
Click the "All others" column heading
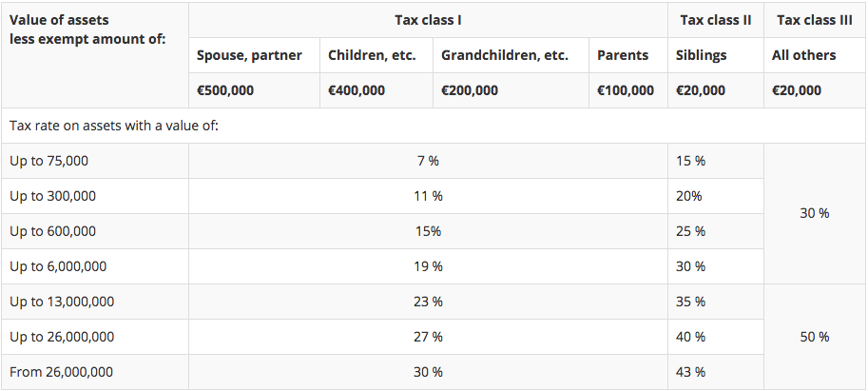pos(802,55)
